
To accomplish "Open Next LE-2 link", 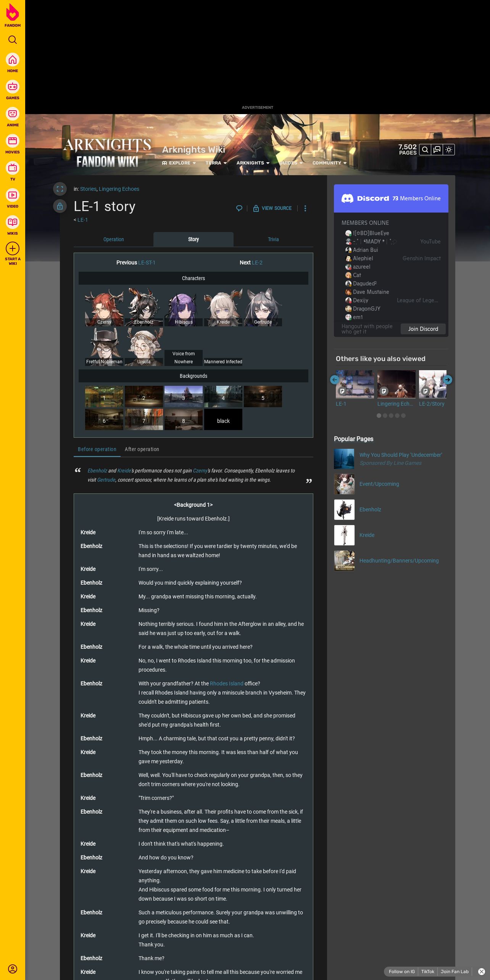I will [257, 263].
